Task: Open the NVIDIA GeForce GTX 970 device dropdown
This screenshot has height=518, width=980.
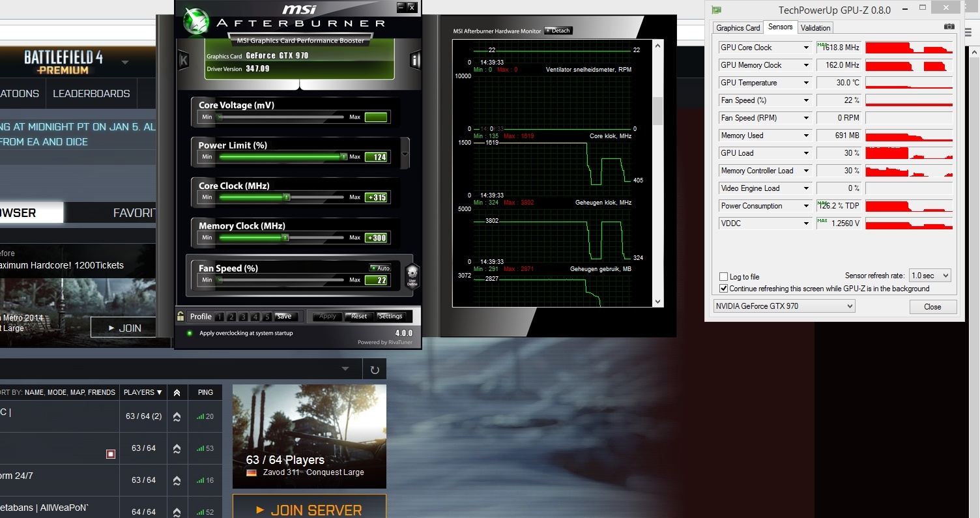Action: (784, 306)
